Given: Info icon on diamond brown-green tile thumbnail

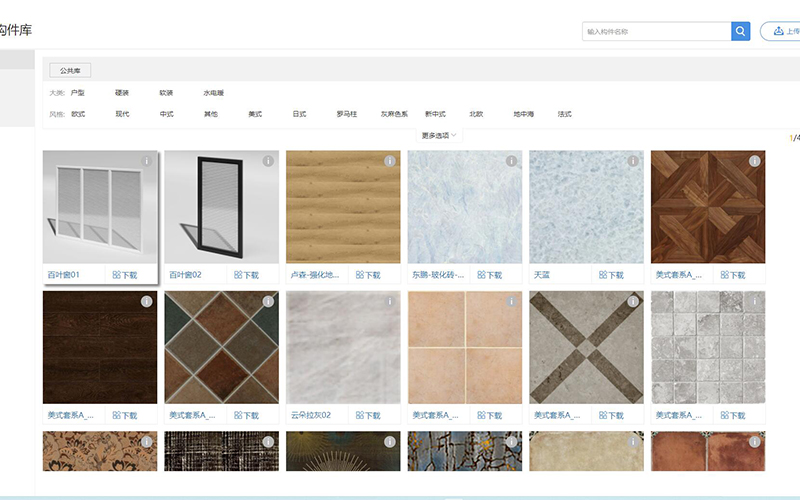Looking at the screenshot, I should click(x=268, y=302).
